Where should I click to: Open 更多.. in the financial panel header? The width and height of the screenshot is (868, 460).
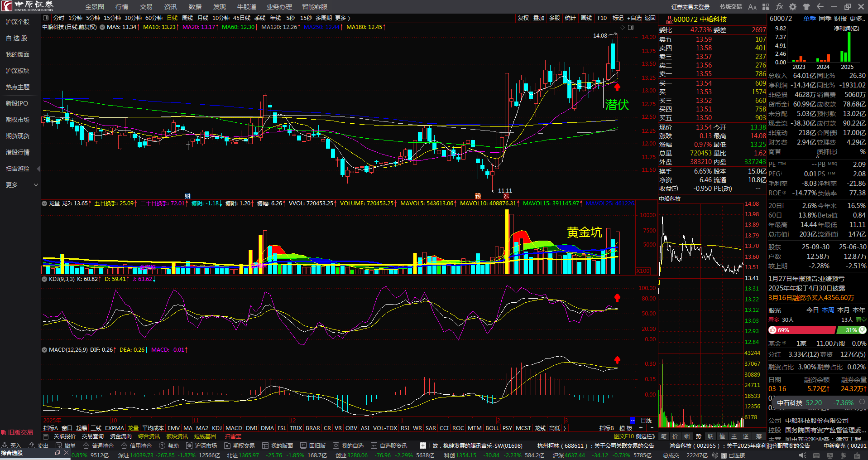coord(857,19)
